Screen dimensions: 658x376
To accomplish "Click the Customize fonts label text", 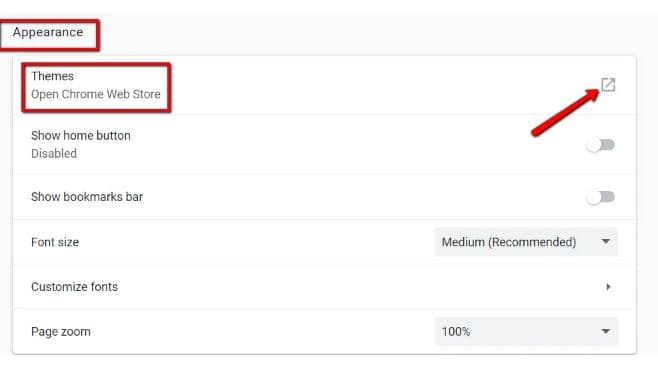I will [x=74, y=287].
